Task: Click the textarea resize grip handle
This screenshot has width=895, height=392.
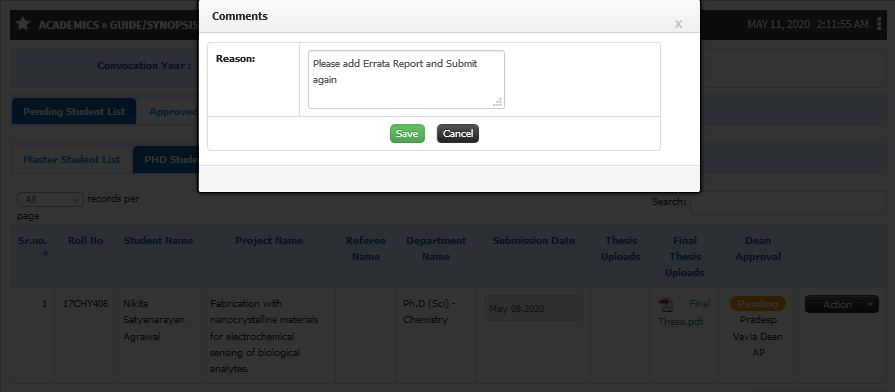Action: (x=498, y=102)
